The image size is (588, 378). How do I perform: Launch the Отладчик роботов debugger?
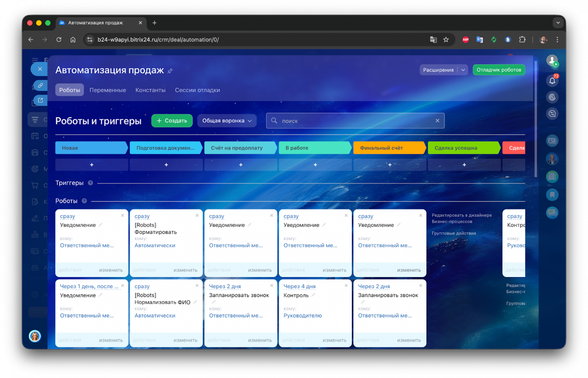499,70
